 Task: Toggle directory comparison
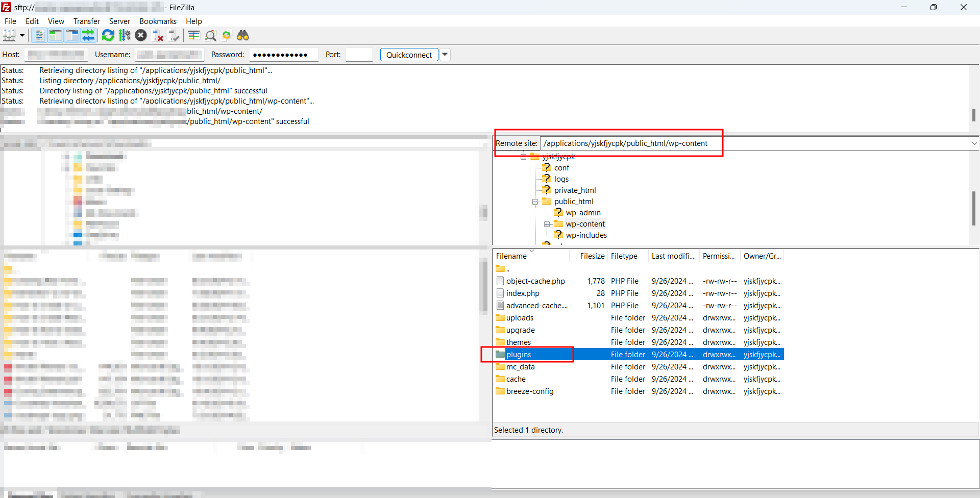pyautogui.click(x=210, y=35)
